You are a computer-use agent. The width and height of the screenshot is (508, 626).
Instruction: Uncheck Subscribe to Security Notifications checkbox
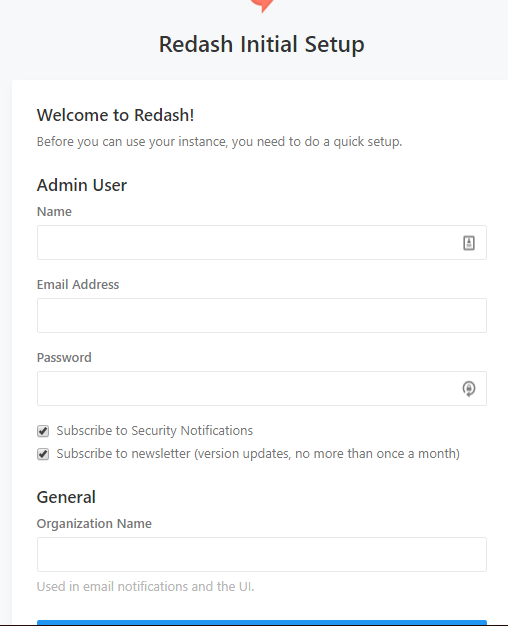click(x=43, y=431)
